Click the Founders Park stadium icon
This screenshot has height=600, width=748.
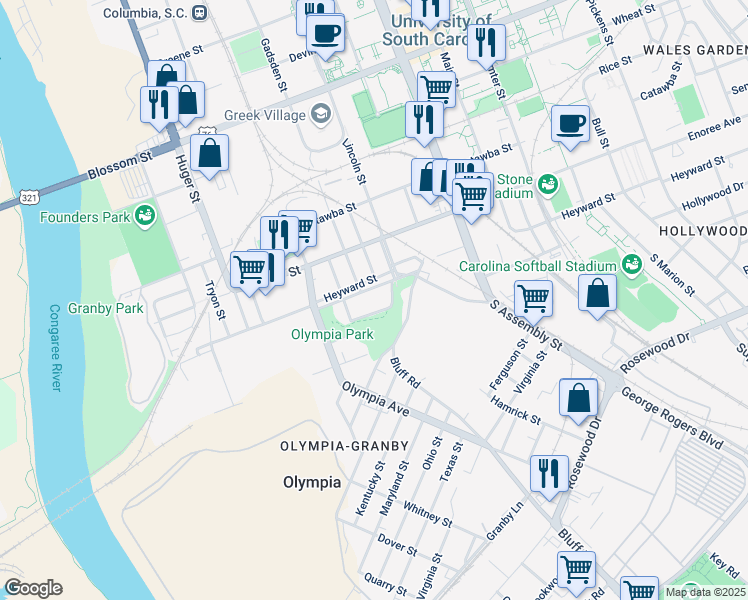pos(145,216)
